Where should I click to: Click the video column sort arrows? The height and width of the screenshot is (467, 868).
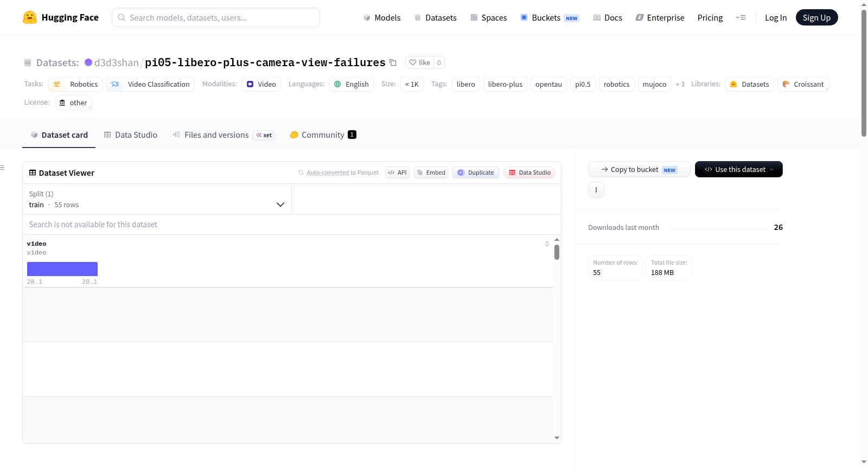coord(547,244)
